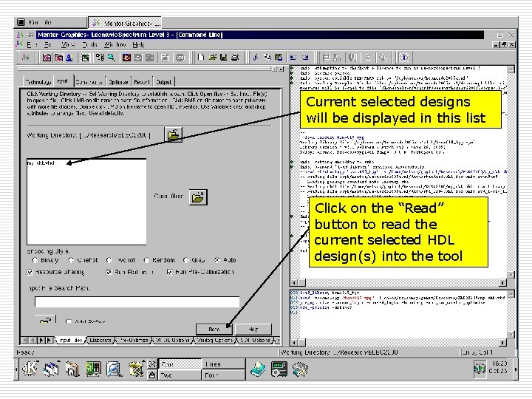This screenshot has height=399, width=532.
Task: Click the information toolbar icon at the toolbar's end
Action: 403,58
